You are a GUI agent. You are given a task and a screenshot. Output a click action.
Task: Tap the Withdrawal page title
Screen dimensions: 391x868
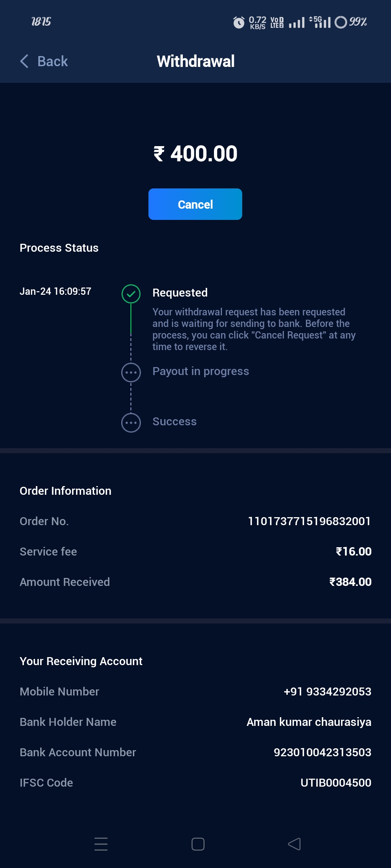coord(195,61)
